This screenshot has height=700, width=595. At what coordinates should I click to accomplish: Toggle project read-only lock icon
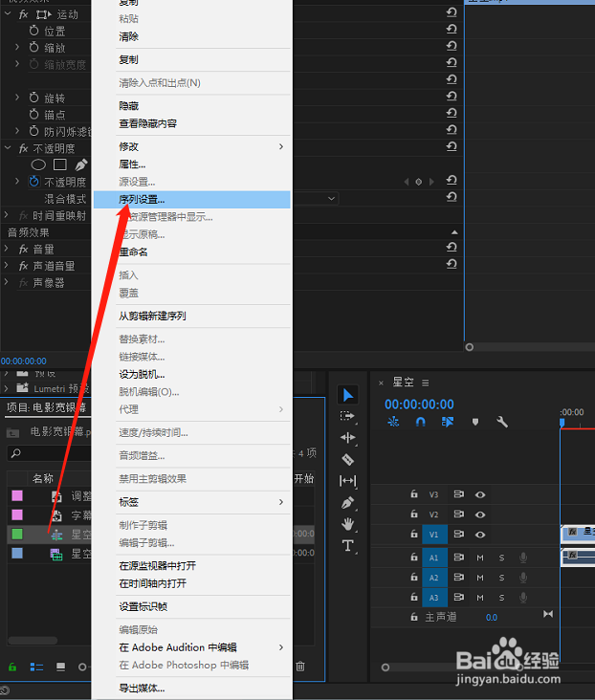(12, 667)
